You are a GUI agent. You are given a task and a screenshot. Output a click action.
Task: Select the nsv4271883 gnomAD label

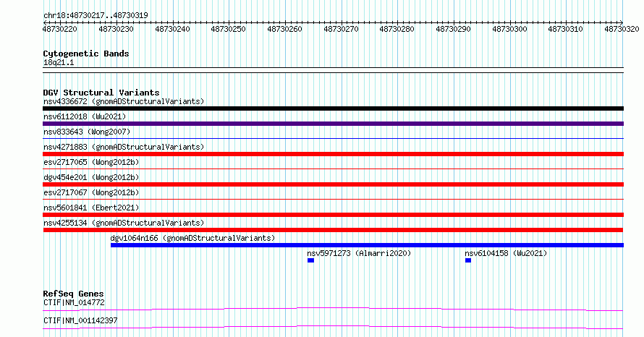[124, 147]
